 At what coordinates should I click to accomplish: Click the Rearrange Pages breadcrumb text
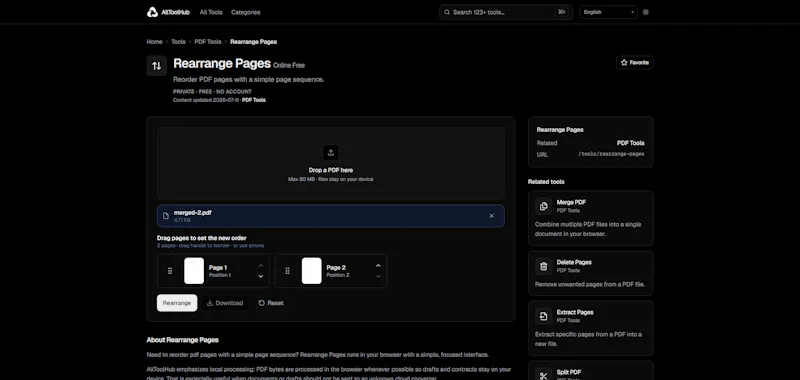click(x=254, y=42)
